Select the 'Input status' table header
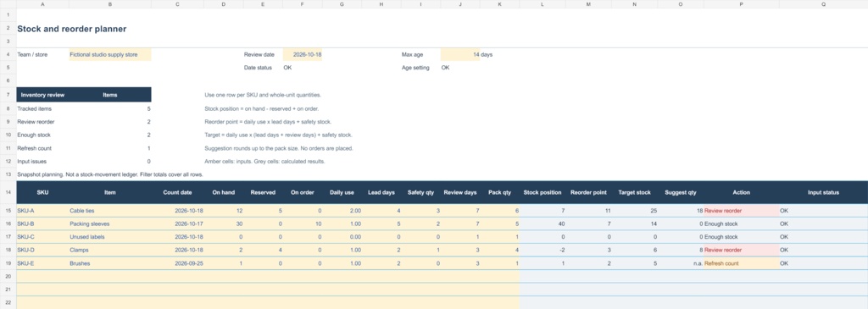868x309 pixels. [823, 192]
